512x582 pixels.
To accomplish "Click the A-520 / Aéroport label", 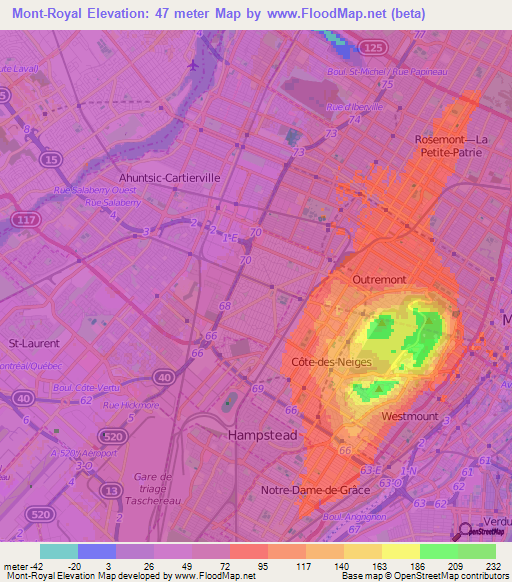I will (84, 453).
